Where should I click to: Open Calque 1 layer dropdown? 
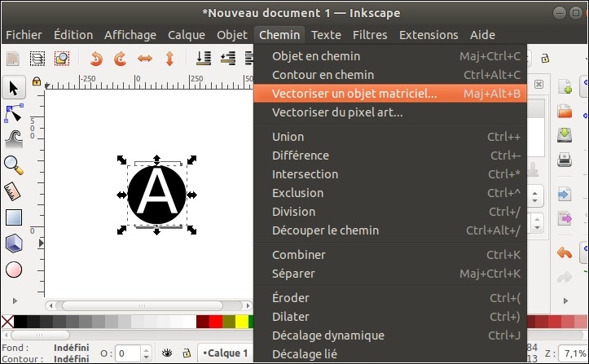pyautogui.click(x=225, y=353)
